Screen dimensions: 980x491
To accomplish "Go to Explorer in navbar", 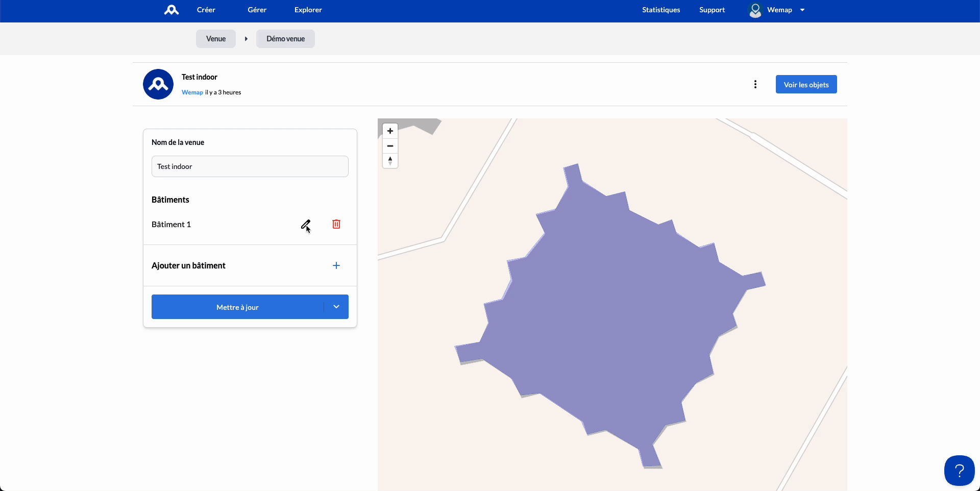I will pyautogui.click(x=308, y=10).
